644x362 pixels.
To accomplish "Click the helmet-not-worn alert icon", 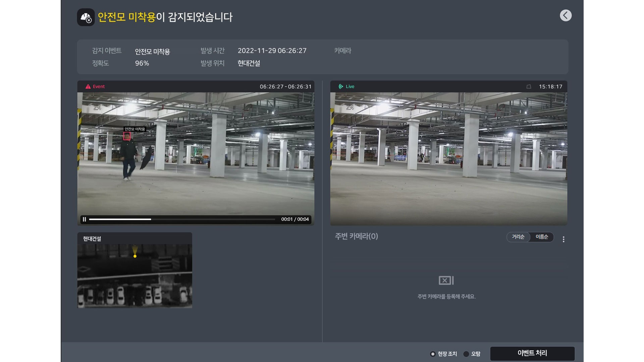I will [86, 17].
